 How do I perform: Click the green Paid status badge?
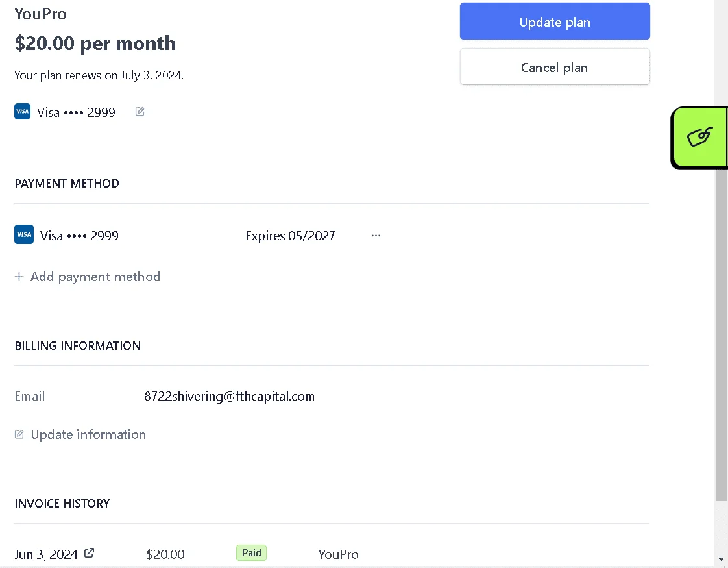click(x=251, y=552)
